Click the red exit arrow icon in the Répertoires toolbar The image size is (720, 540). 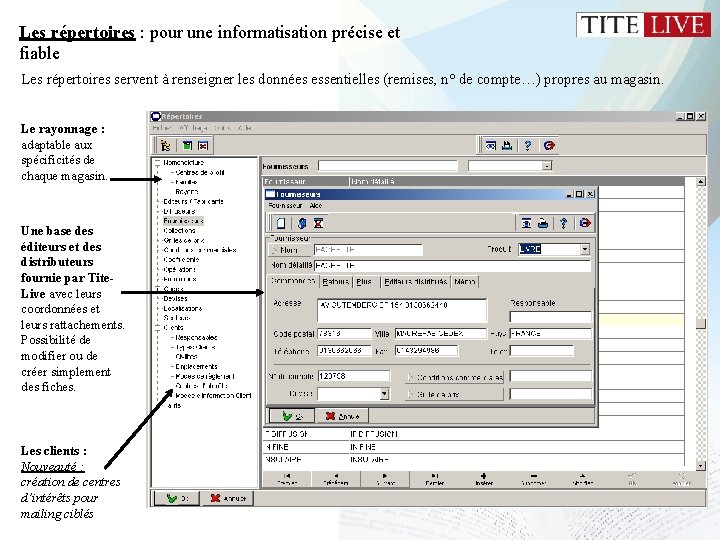(549, 146)
